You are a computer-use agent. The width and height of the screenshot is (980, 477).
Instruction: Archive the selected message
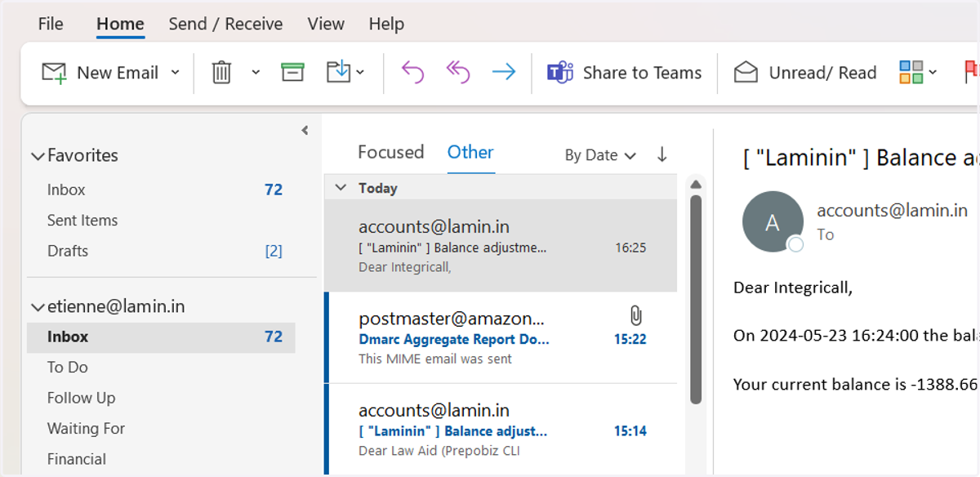click(x=292, y=73)
